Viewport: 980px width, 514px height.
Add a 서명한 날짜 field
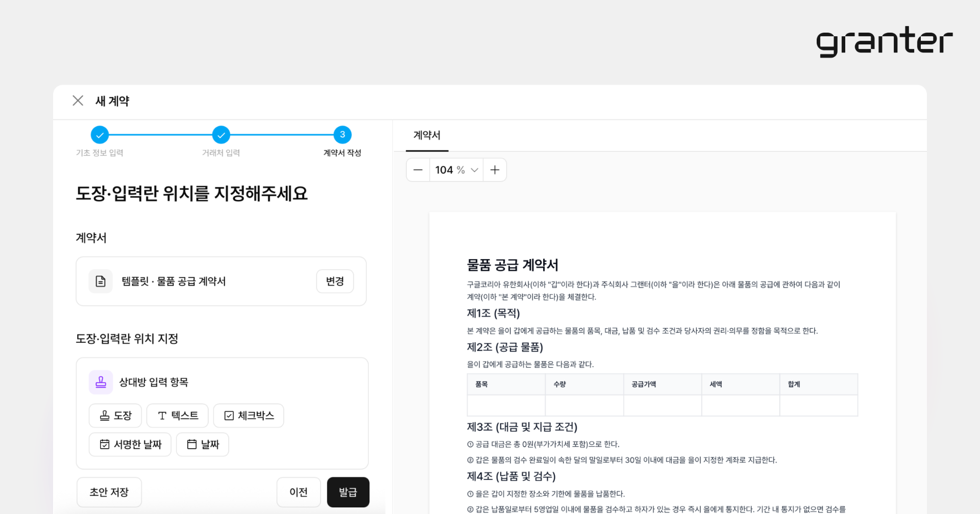130,444
